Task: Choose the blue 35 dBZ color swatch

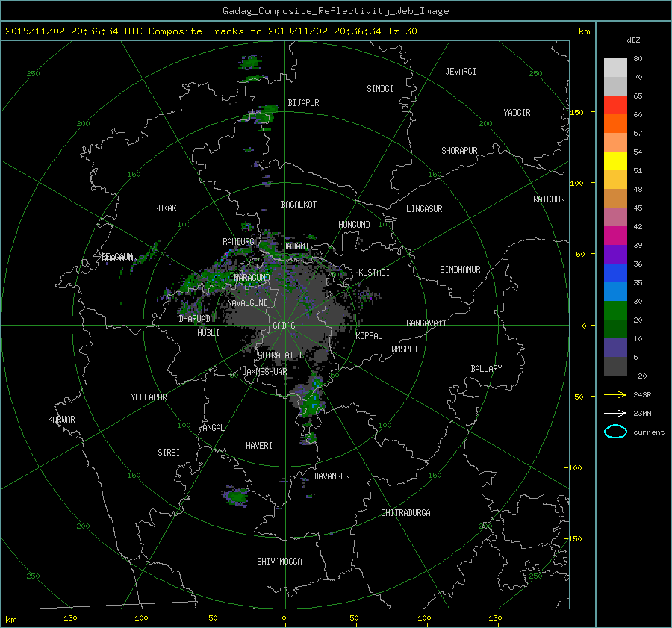Action: (x=615, y=273)
